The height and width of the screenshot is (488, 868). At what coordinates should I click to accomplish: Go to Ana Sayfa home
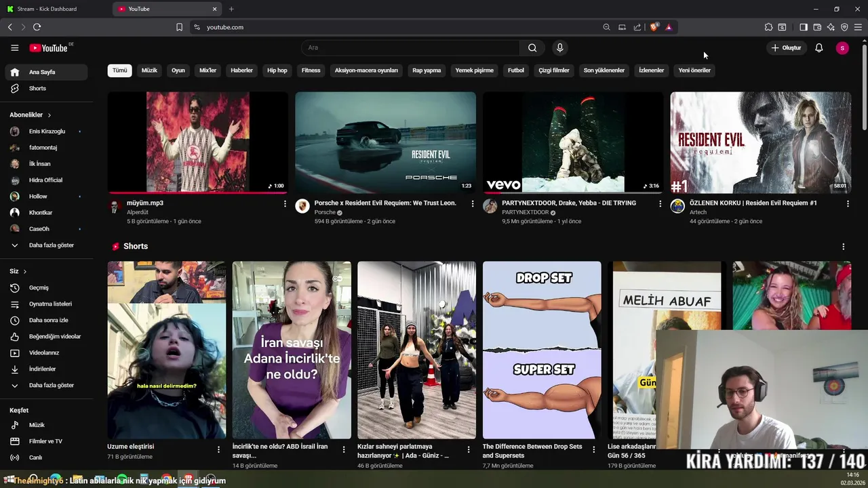[46, 72]
